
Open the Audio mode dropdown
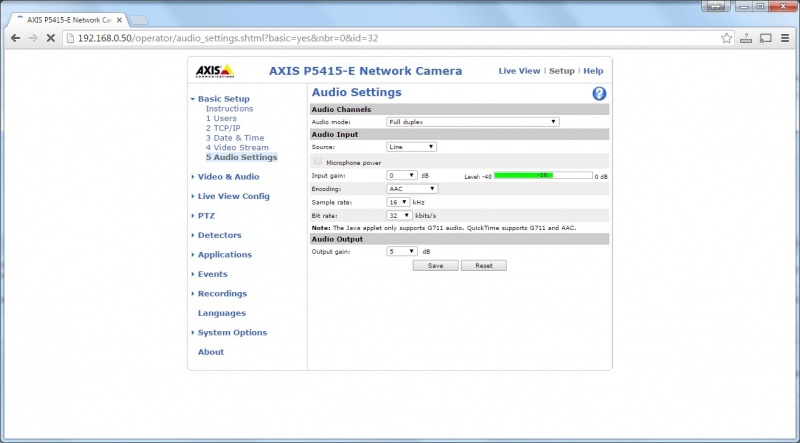tap(472, 122)
